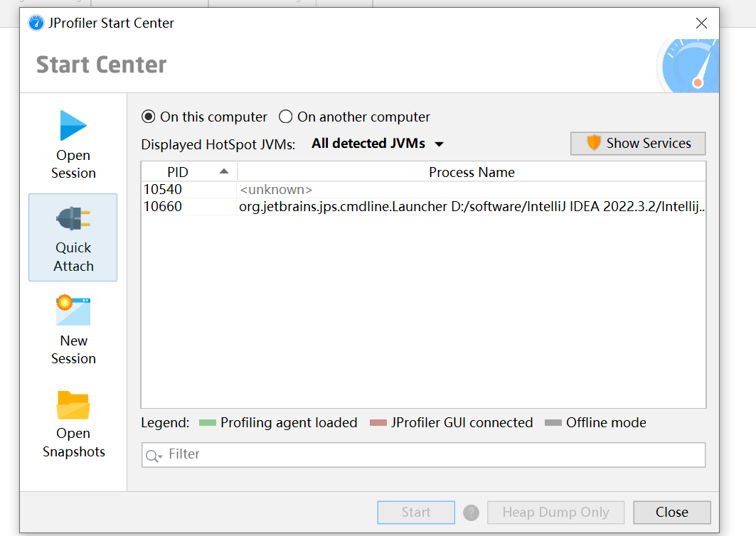The height and width of the screenshot is (536, 756).
Task: Click the Heap Dump Only button
Action: [x=555, y=512]
